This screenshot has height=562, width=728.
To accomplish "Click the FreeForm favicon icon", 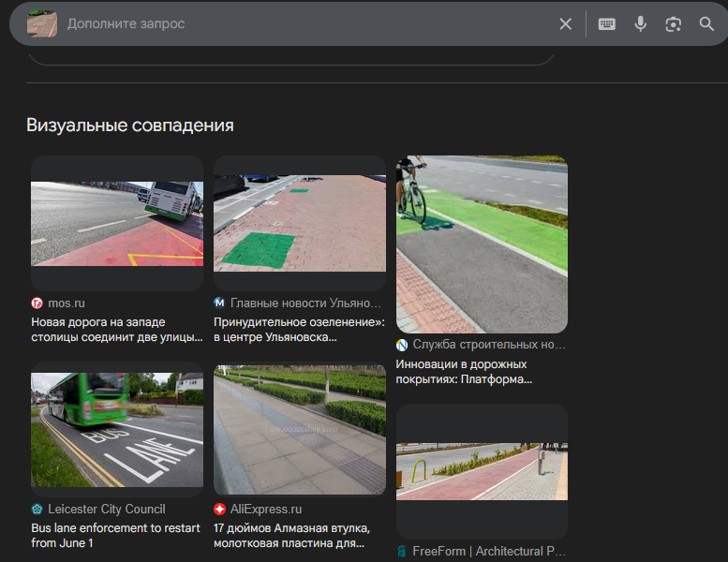I will tap(402, 552).
